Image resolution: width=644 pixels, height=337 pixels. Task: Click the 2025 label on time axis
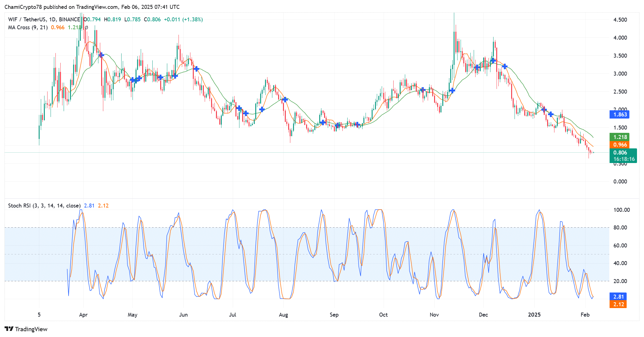[x=534, y=315]
